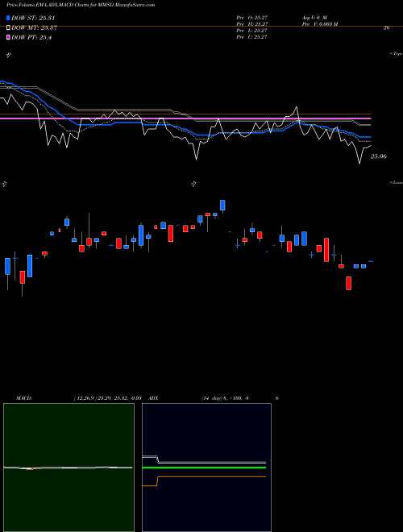The image size is (403, 532).
Task: Click the 'Avg V: 0 M' volume text
Action: (314, 17)
